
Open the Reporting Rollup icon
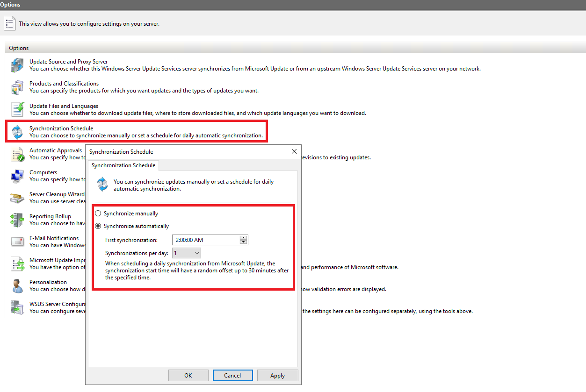(x=17, y=220)
